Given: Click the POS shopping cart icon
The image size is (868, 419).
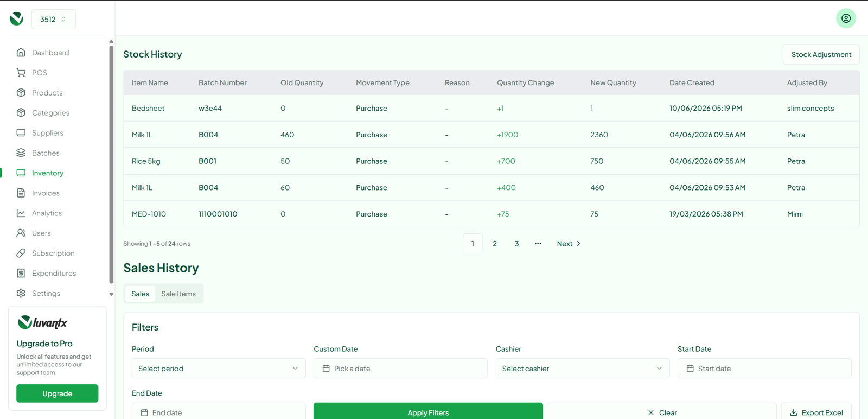Looking at the screenshot, I should [x=21, y=73].
